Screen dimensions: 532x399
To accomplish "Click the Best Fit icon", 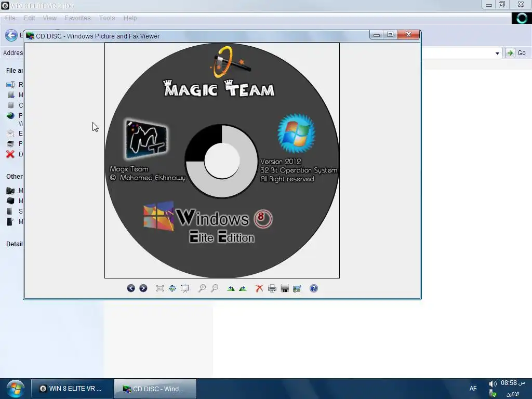I will 160,288.
